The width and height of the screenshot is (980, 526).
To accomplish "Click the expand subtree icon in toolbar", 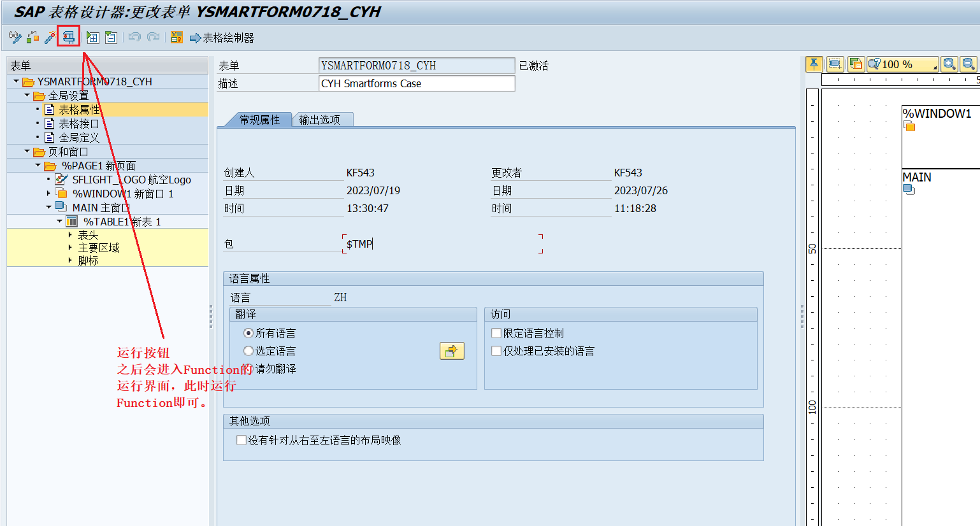I will pos(93,38).
